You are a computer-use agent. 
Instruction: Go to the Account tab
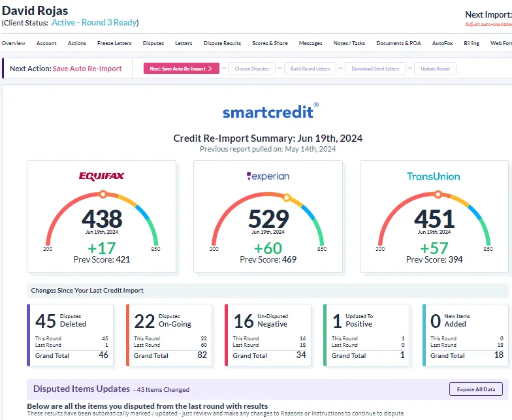pyautogui.click(x=46, y=43)
